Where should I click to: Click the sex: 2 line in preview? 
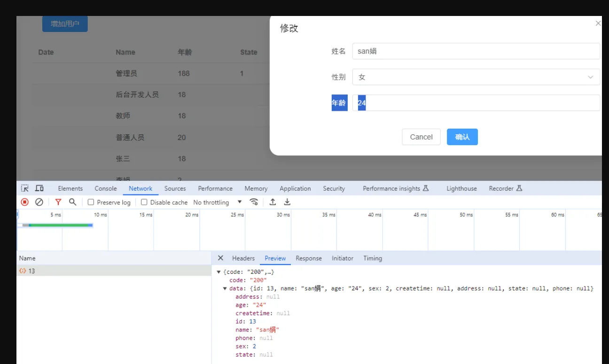coord(246,346)
